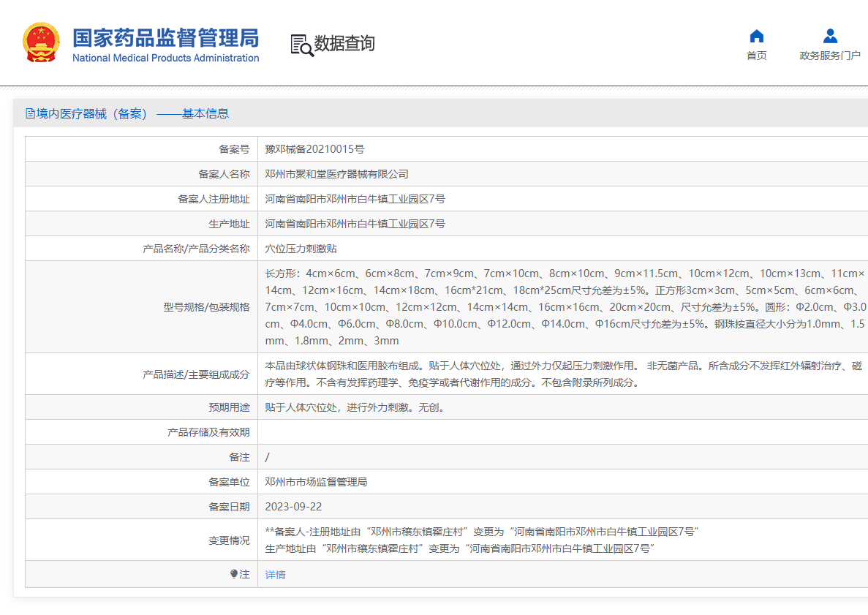Click the 变更情况 row label
868x615 pixels.
(229, 540)
